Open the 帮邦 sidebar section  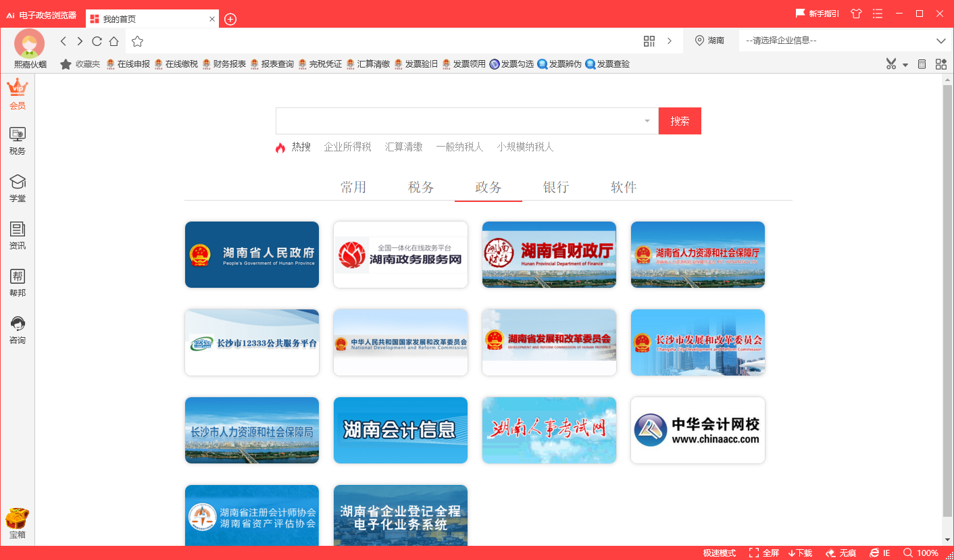(18, 283)
